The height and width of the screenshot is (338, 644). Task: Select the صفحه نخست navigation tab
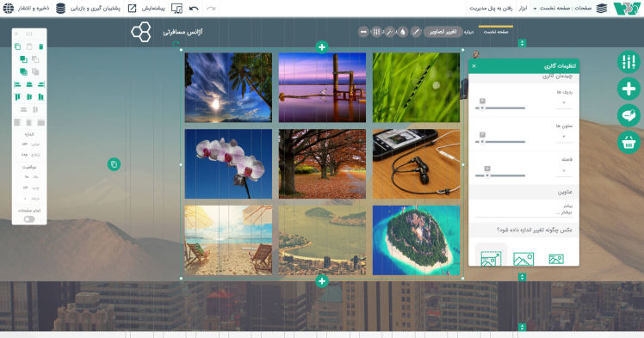tap(496, 32)
